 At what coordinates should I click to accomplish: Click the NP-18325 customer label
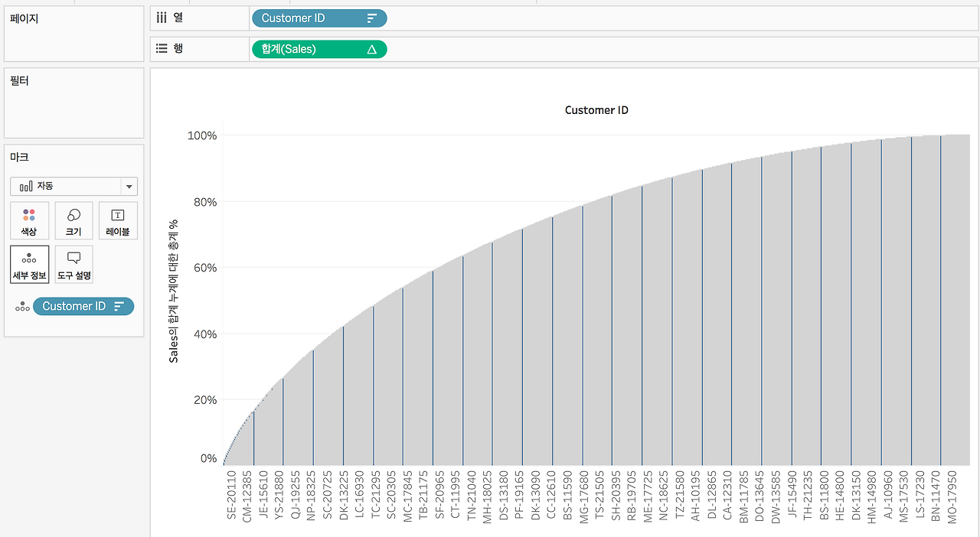(310, 496)
